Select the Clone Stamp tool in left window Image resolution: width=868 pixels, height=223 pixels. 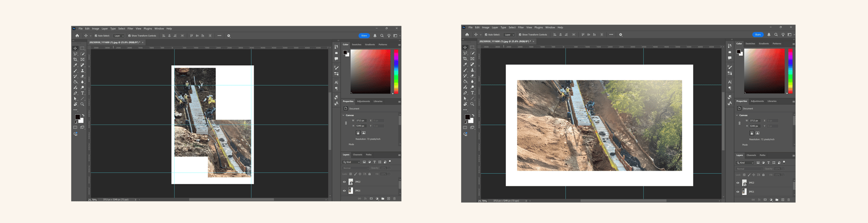(82, 71)
